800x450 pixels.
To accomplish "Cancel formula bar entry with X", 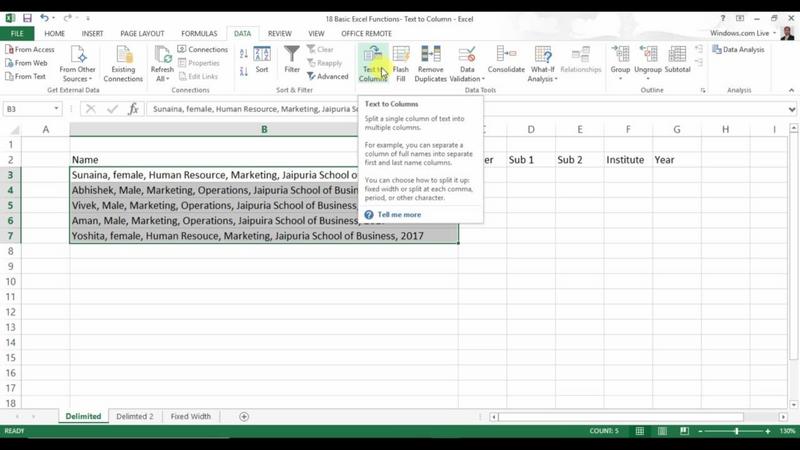I will point(90,109).
